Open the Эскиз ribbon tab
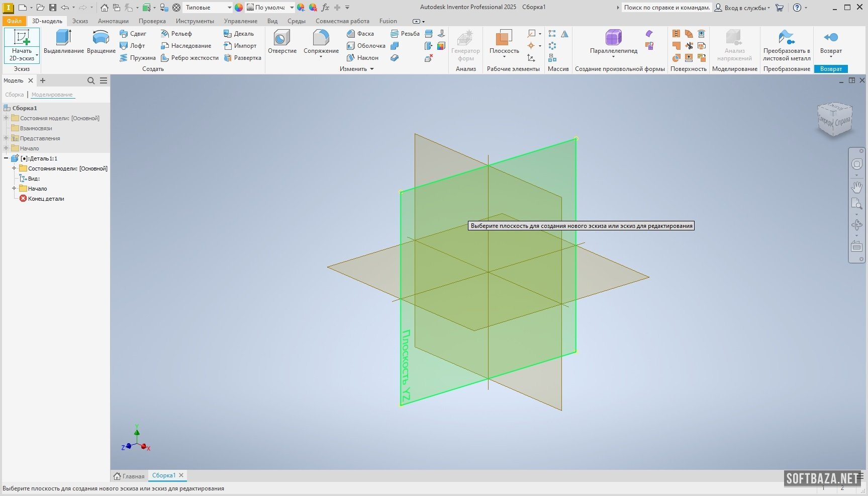This screenshot has height=496, width=868. click(x=80, y=21)
